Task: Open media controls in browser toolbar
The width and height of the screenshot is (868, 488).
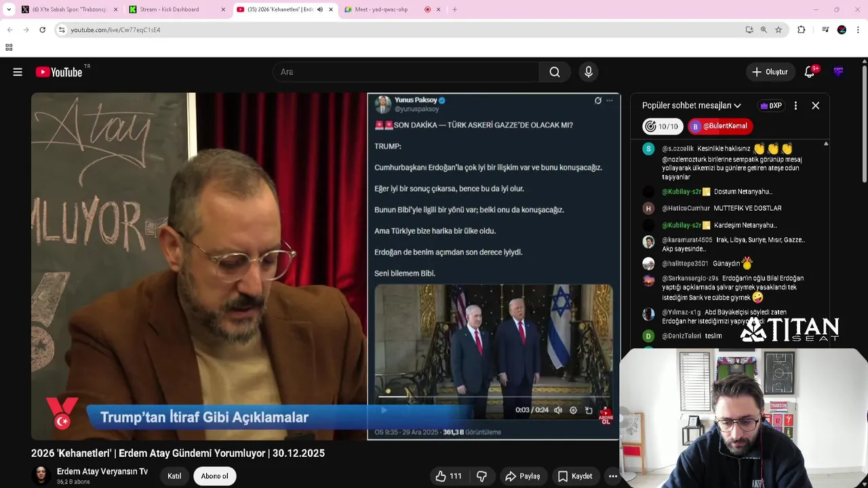Action: [825, 30]
